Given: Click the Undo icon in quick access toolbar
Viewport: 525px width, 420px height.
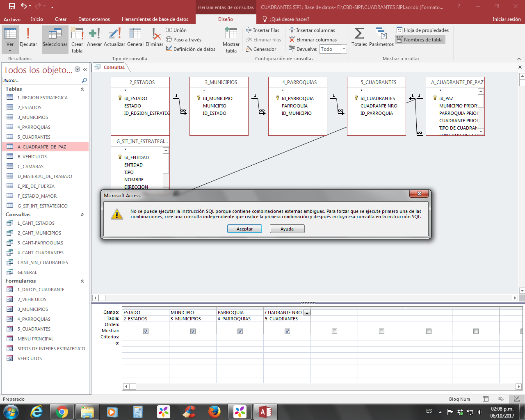Looking at the screenshot, I should 24,6.
